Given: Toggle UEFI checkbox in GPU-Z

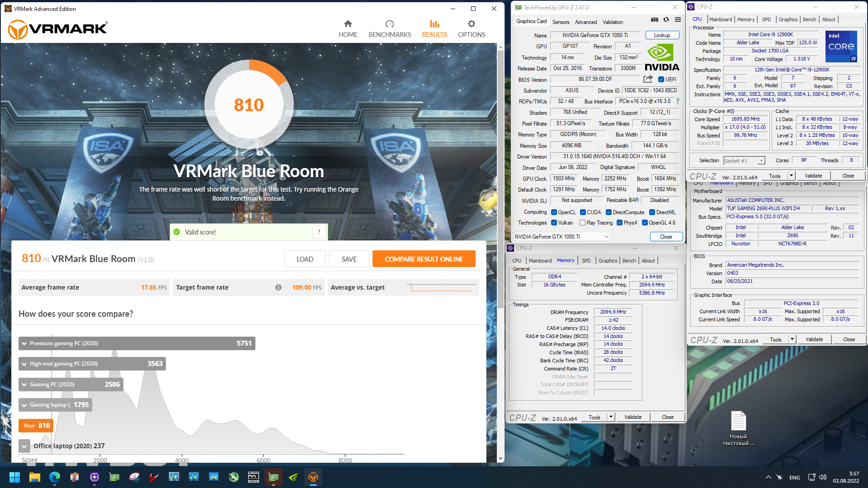Looking at the screenshot, I should point(661,80).
